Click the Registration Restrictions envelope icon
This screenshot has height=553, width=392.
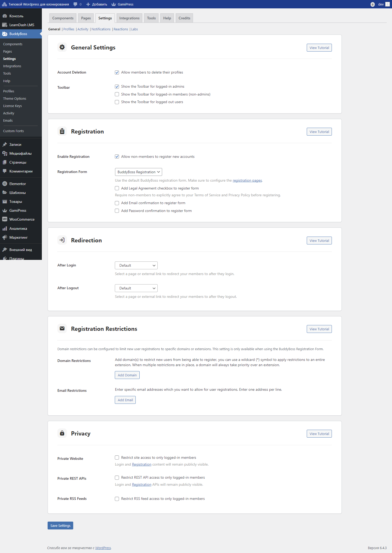point(62,328)
